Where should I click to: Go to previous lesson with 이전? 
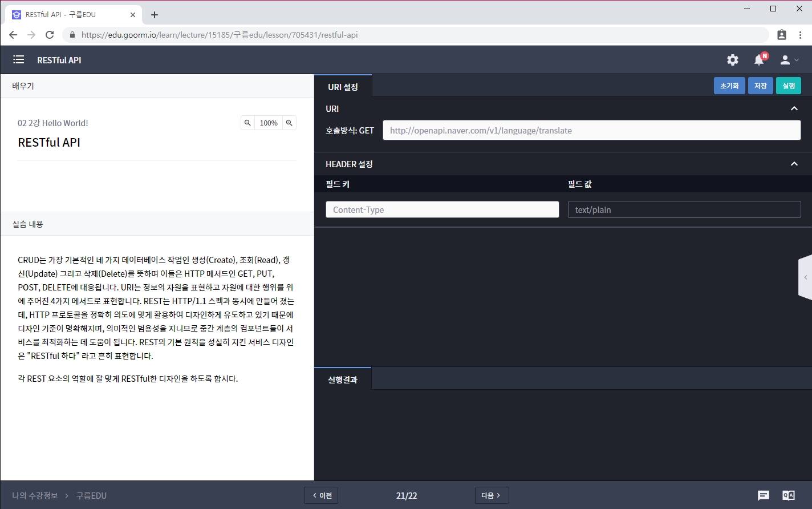click(x=321, y=495)
